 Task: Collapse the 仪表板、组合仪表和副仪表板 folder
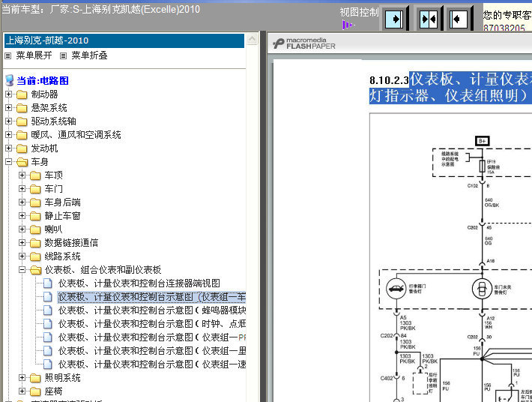pos(22,270)
